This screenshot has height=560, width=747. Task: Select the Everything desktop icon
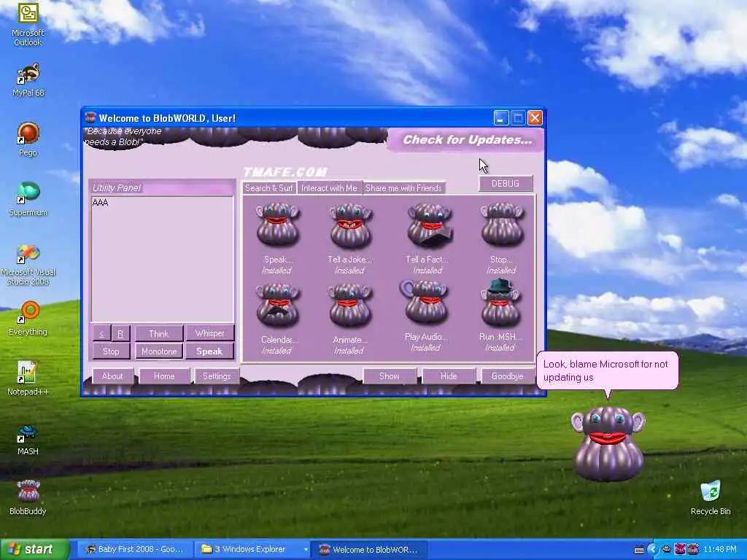point(28,318)
